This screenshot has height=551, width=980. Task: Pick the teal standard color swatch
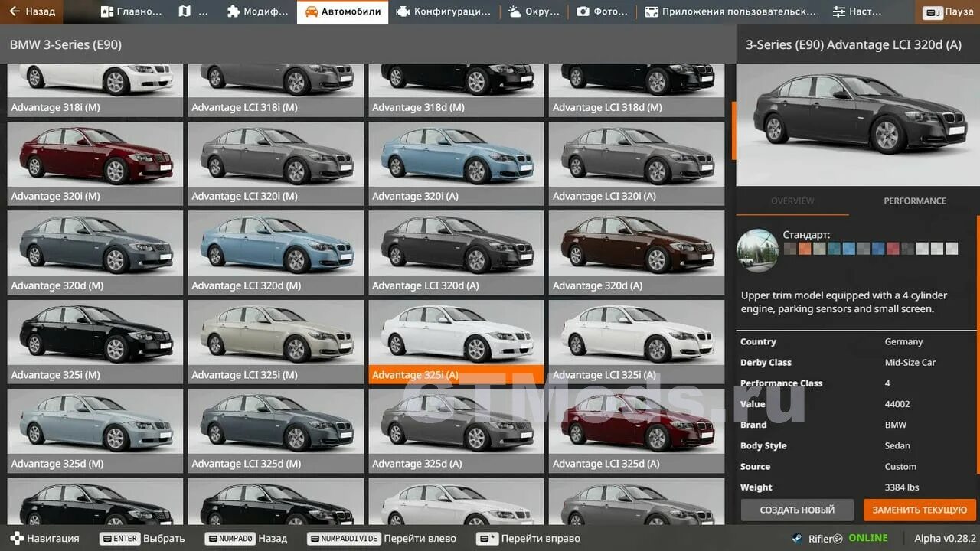click(835, 249)
